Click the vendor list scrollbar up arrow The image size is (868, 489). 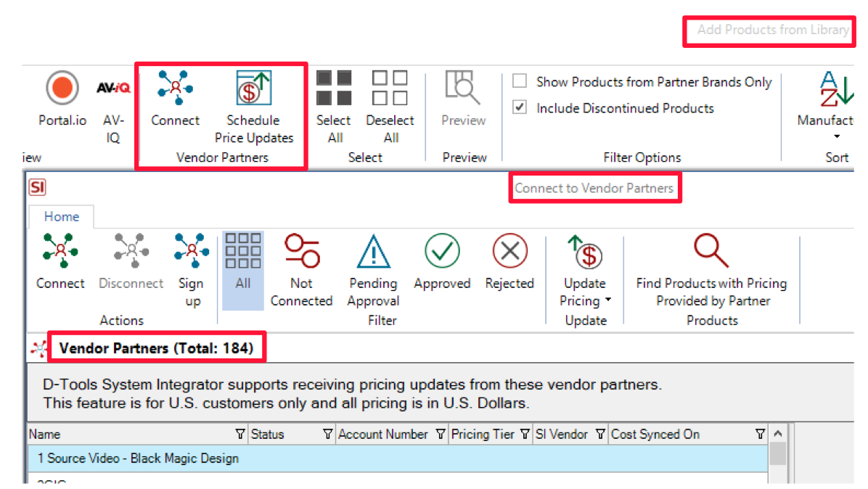click(778, 434)
